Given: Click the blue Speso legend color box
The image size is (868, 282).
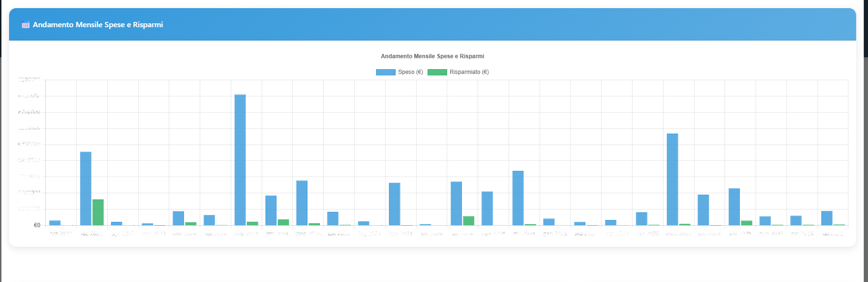Looking at the screenshot, I should pos(386,72).
